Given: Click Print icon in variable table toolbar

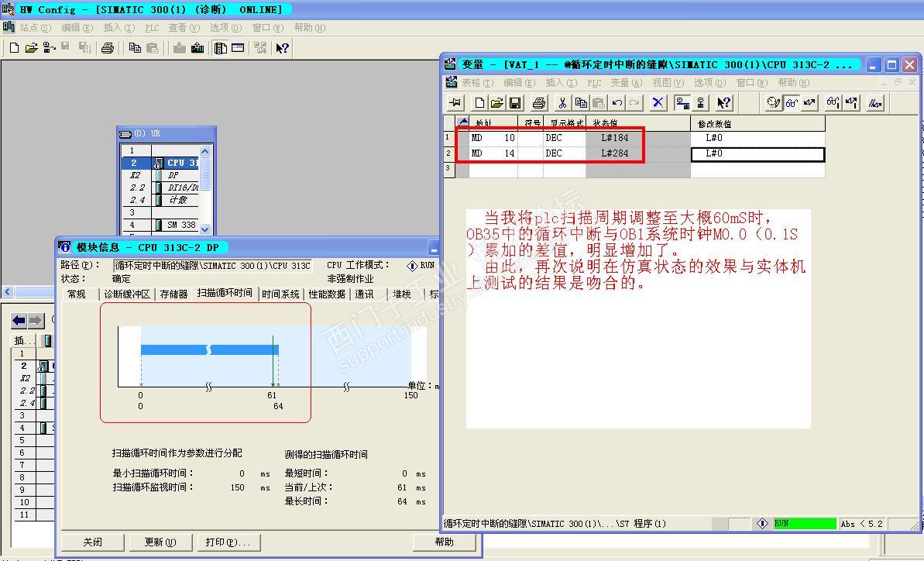Looking at the screenshot, I should (x=538, y=103).
